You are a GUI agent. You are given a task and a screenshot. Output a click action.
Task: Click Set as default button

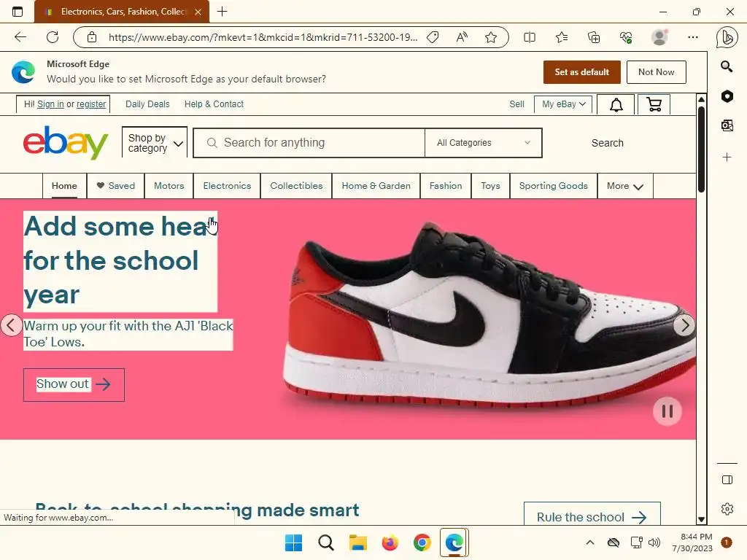(581, 72)
